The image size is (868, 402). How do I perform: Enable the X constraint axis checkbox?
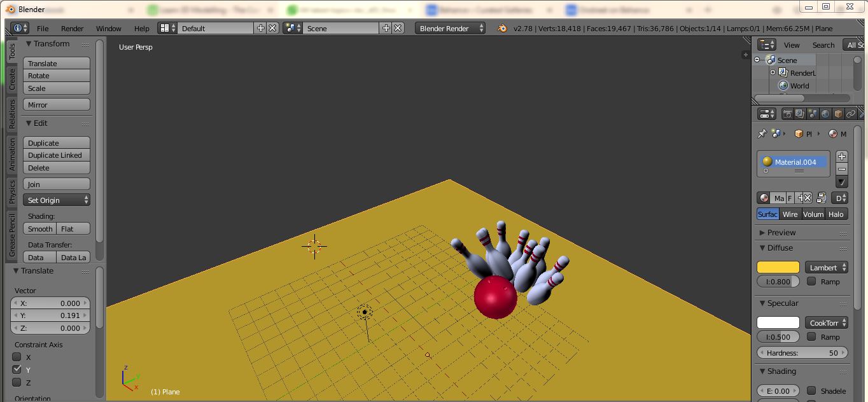[x=17, y=357]
